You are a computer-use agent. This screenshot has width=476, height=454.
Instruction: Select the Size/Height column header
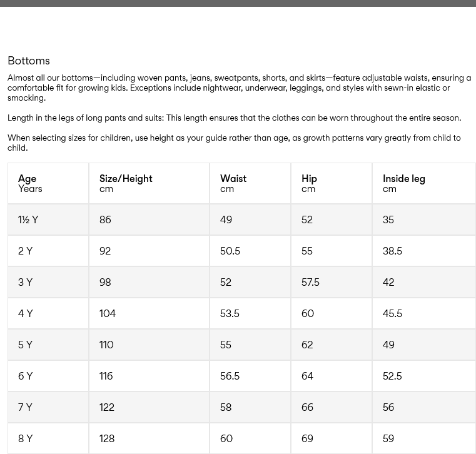coord(126,183)
